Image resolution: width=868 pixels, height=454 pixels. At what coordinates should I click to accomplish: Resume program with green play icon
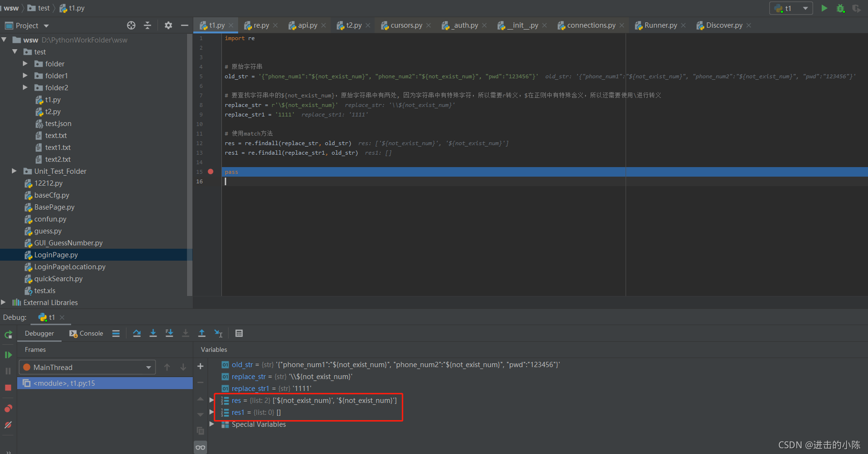pyautogui.click(x=8, y=355)
